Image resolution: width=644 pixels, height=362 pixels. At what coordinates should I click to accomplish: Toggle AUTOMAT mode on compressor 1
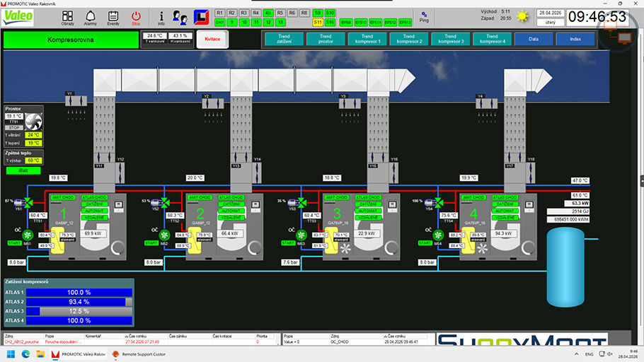pyautogui.click(x=93, y=211)
